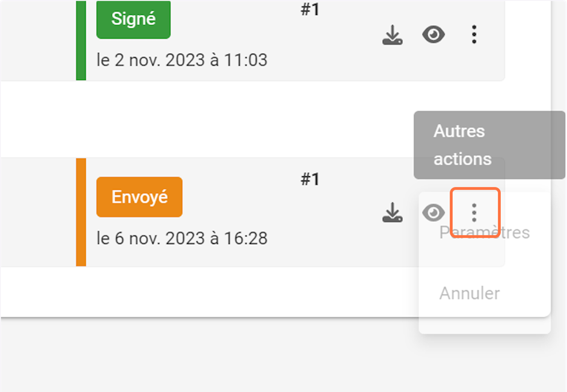Viewport: 567px width, 392px height.
Task: View the Envoyé document via eye icon
Action: [433, 212]
